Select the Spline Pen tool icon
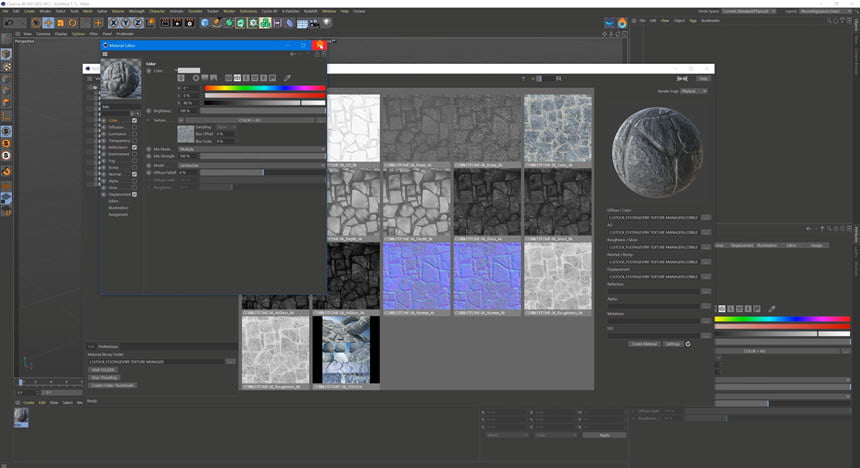Viewport: 860px width, 468px height. (217, 23)
